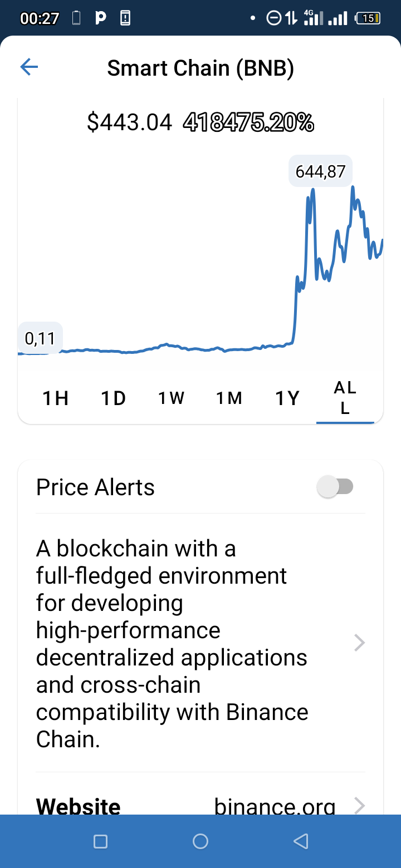Tap the Android back triangle icon
Screen dimensions: 401x868
point(301,841)
